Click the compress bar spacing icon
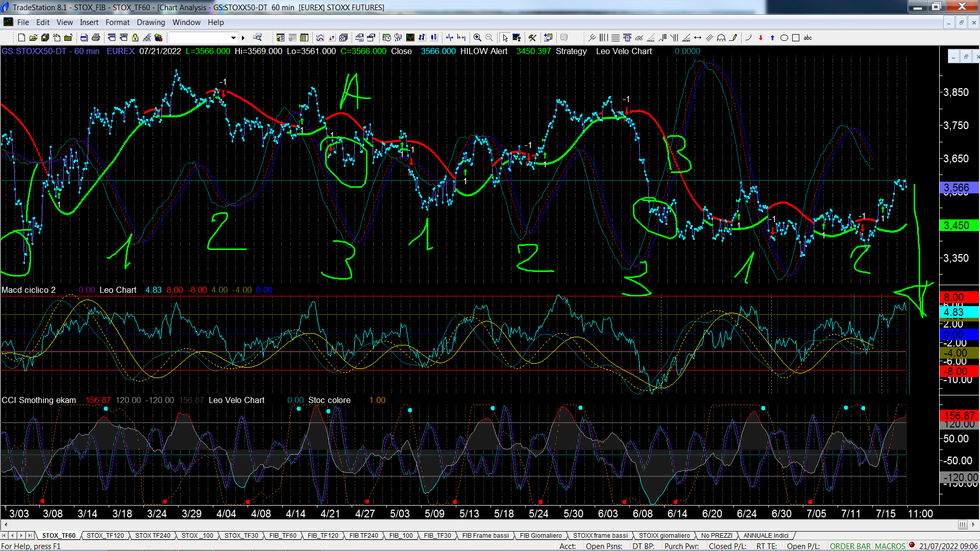980x551 pixels. coord(450,38)
